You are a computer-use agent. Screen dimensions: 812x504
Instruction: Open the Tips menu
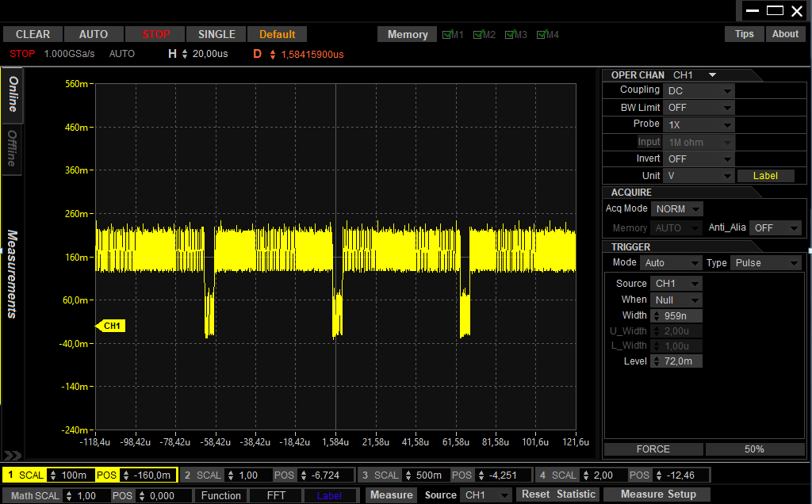(x=744, y=33)
